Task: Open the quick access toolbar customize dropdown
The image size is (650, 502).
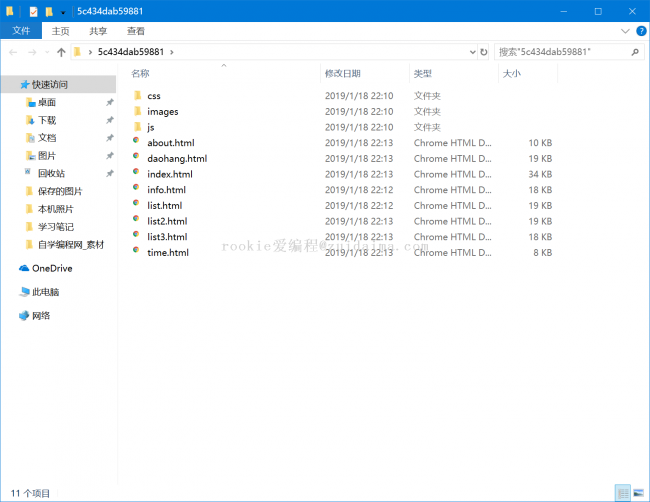Action: [64, 11]
